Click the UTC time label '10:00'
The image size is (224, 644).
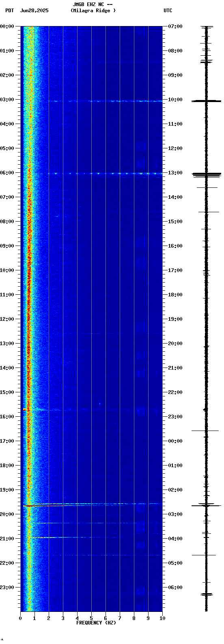175,100
